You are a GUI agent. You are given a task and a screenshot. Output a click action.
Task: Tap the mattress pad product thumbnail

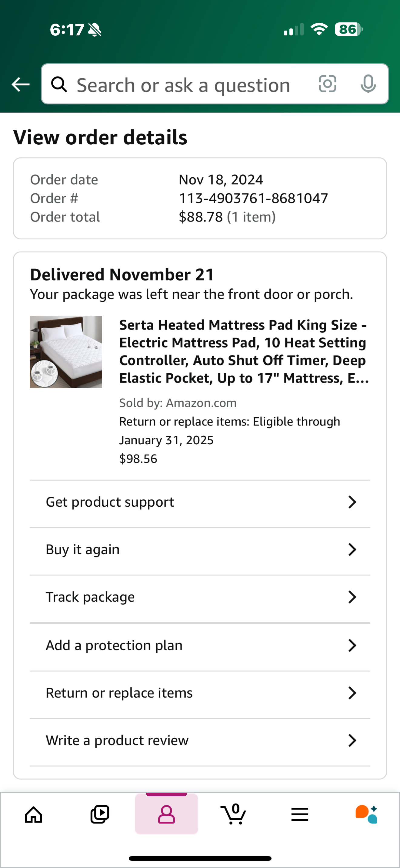pyautogui.click(x=66, y=352)
